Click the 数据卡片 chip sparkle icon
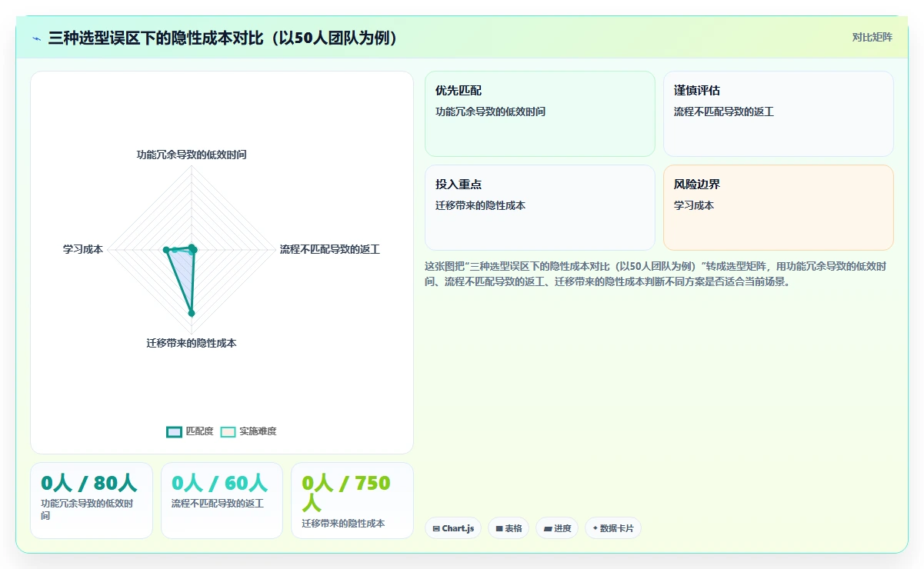The height and width of the screenshot is (569, 924). (595, 528)
